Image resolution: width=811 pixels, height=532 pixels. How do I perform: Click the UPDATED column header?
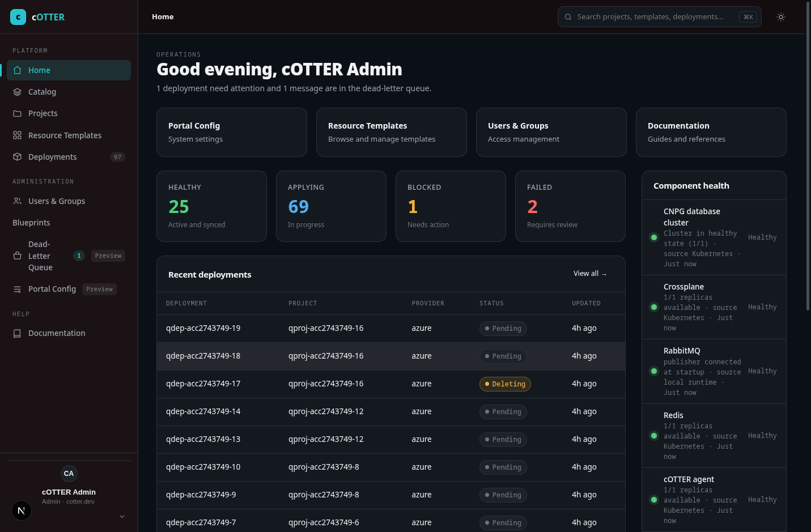(586, 304)
